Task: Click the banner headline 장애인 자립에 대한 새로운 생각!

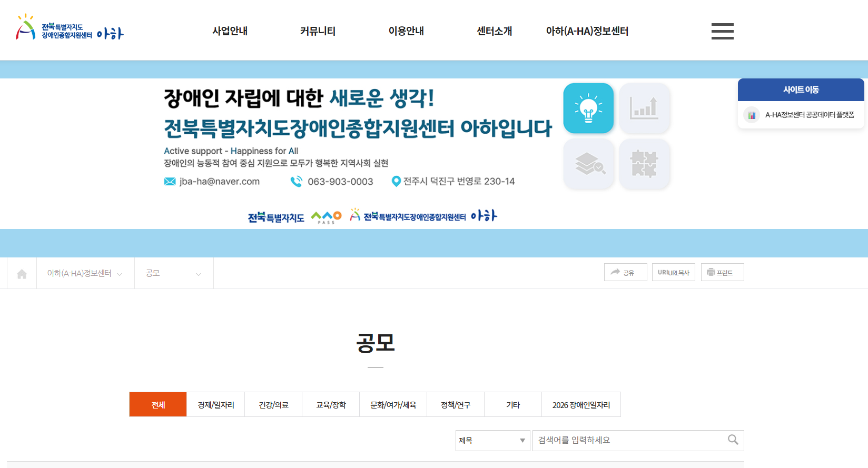Action: click(299, 98)
